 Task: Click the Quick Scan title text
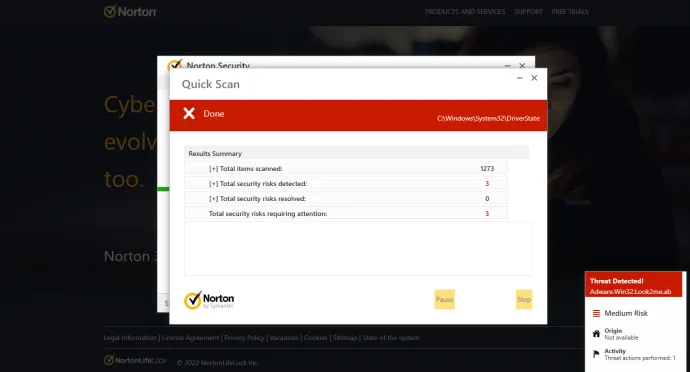(x=211, y=84)
